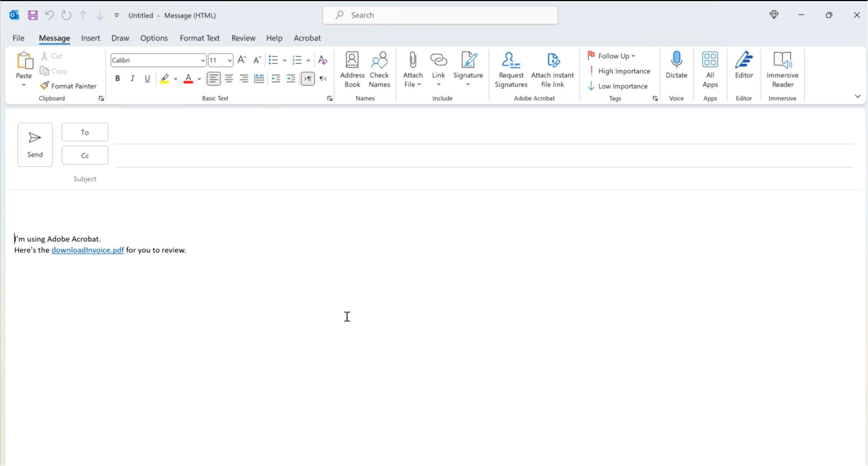Open the Calibri font name dropdown
This screenshot has height=466, width=868.
point(203,60)
